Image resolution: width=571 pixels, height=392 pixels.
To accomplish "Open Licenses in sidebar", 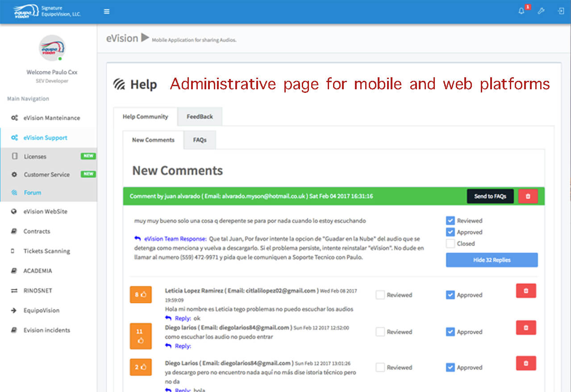I will [x=48, y=156].
